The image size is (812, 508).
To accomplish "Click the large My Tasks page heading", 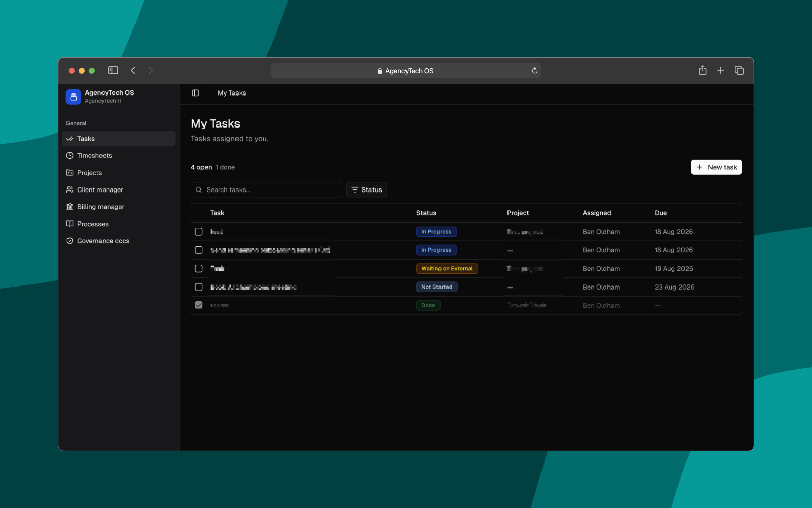I will pyautogui.click(x=215, y=123).
